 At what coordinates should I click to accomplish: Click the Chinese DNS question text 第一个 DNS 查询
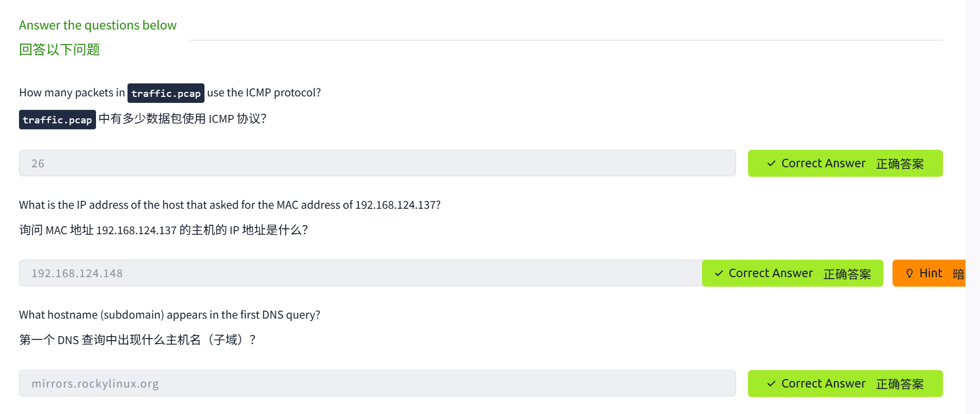[x=137, y=340]
